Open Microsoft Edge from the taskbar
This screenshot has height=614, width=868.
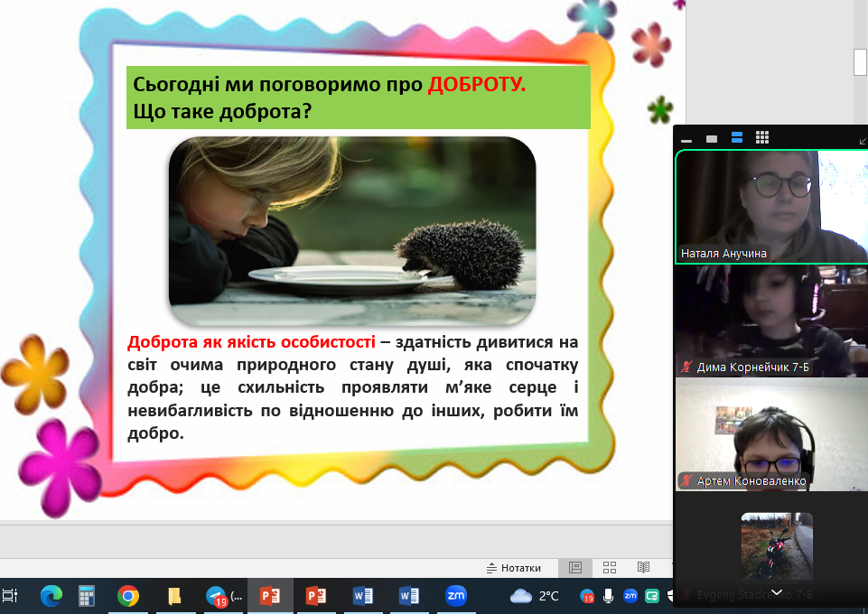(x=51, y=596)
